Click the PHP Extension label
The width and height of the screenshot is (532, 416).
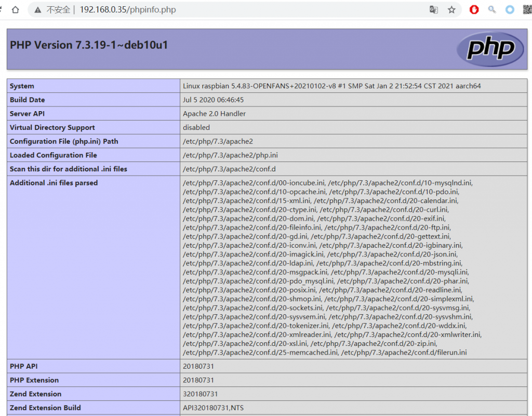click(x=34, y=380)
